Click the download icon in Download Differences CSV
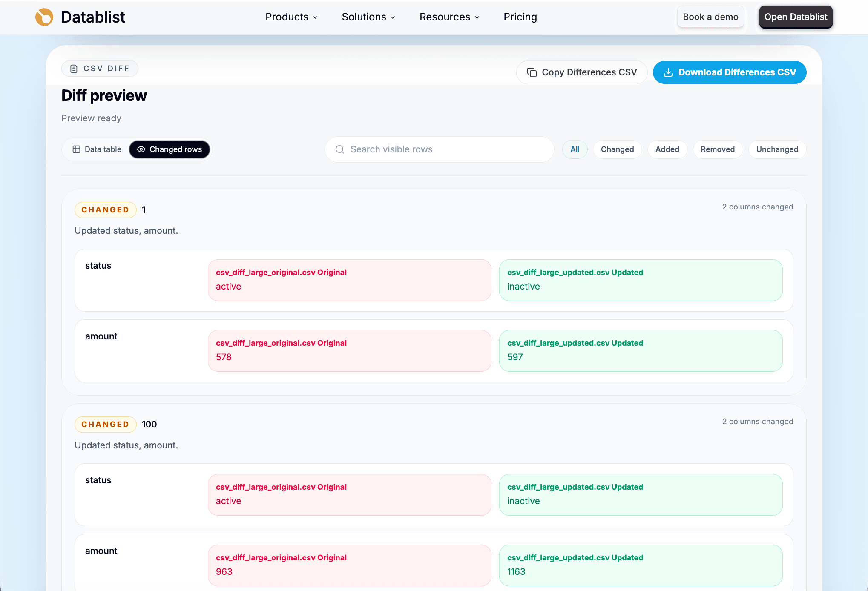 pos(668,72)
